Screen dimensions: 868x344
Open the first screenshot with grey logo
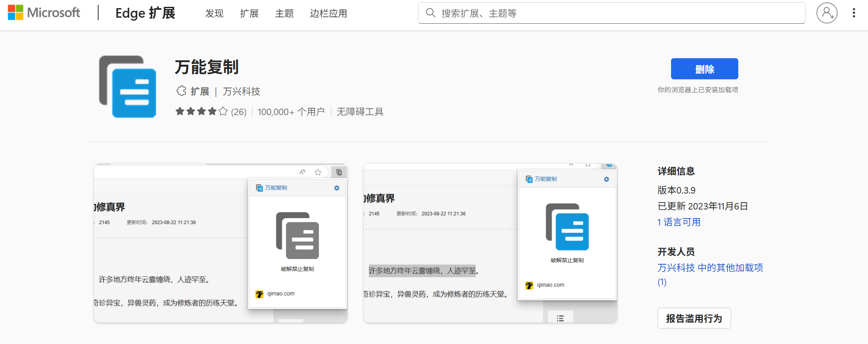click(221, 243)
